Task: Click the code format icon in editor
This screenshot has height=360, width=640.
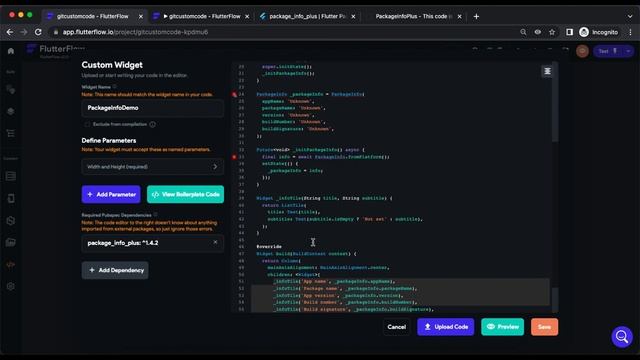Action: click(547, 71)
